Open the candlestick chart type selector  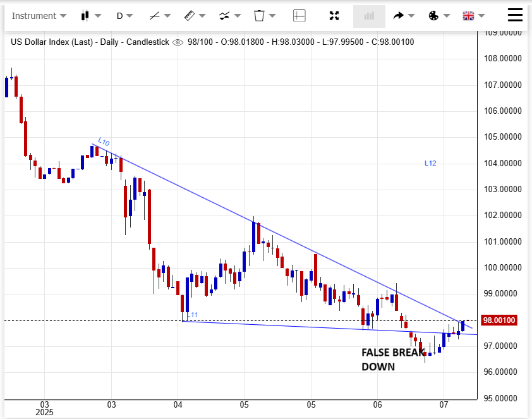(91, 16)
